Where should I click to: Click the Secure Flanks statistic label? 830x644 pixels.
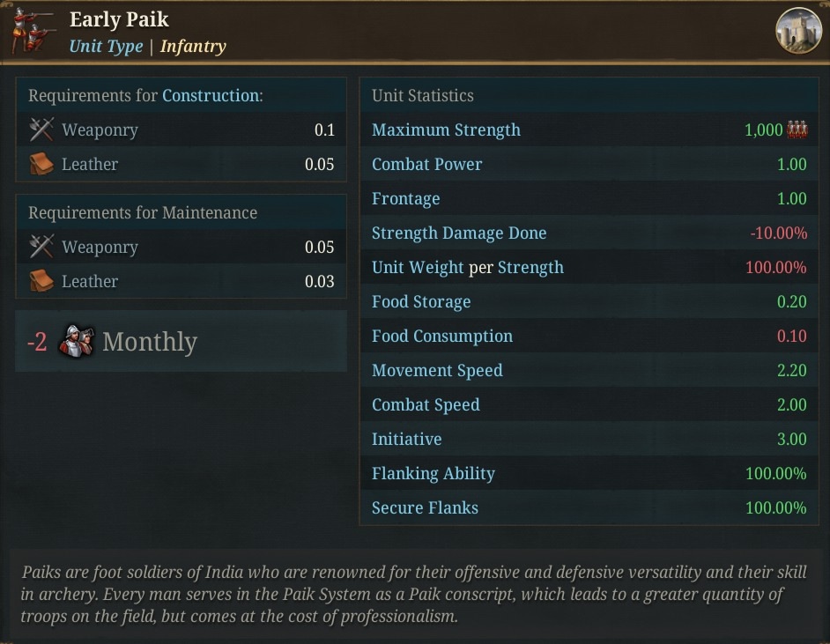[x=425, y=508]
